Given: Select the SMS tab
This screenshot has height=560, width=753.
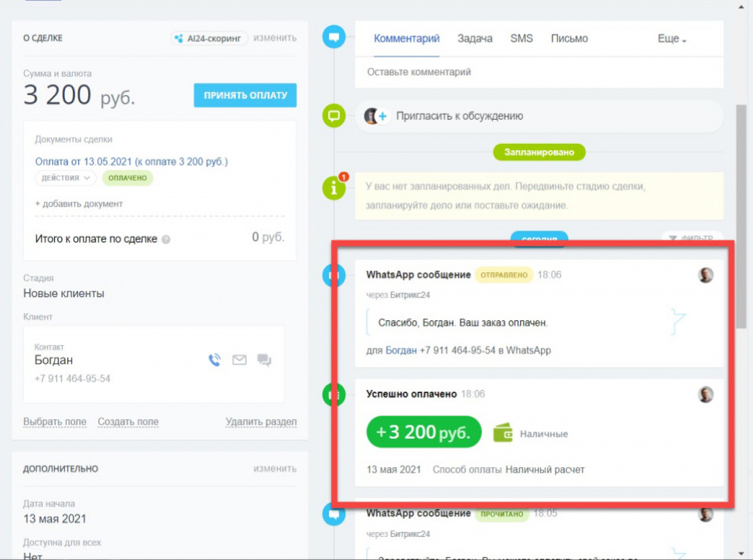Looking at the screenshot, I should (521, 39).
